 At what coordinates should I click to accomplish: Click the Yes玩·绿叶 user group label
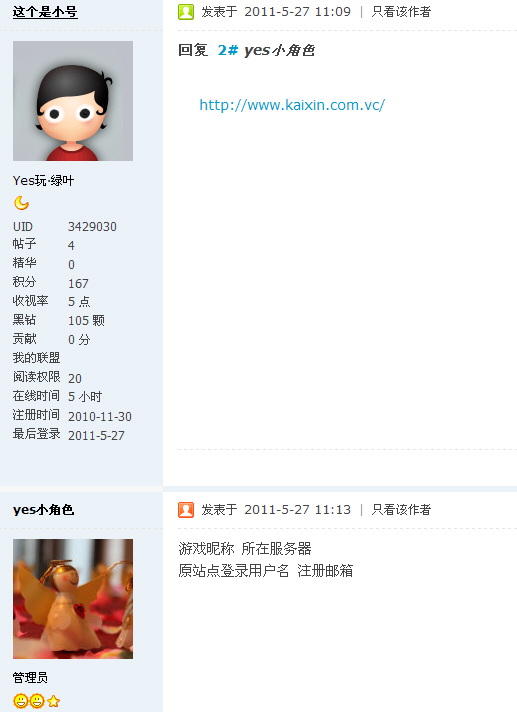pyautogui.click(x=44, y=181)
